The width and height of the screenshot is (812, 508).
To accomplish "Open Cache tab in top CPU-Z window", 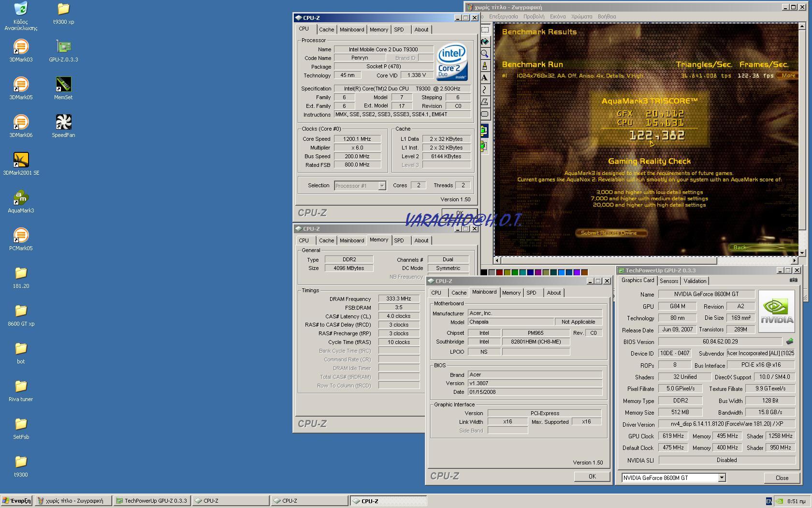I will coord(326,30).
